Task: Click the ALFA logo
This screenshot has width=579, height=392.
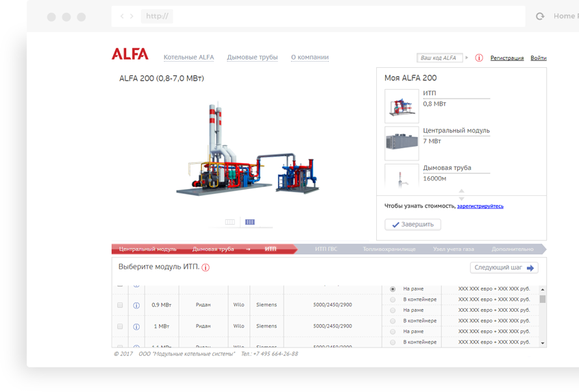Action: coord(130,54)
